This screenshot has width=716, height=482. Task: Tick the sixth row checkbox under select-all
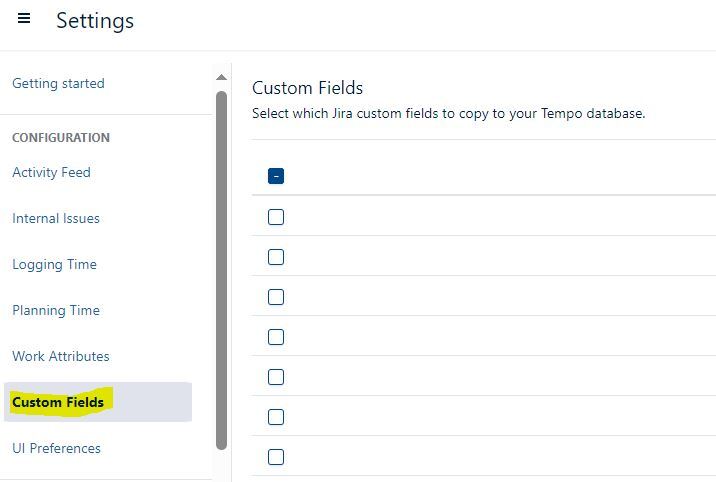pyautogui.click(x=276, y=417)
